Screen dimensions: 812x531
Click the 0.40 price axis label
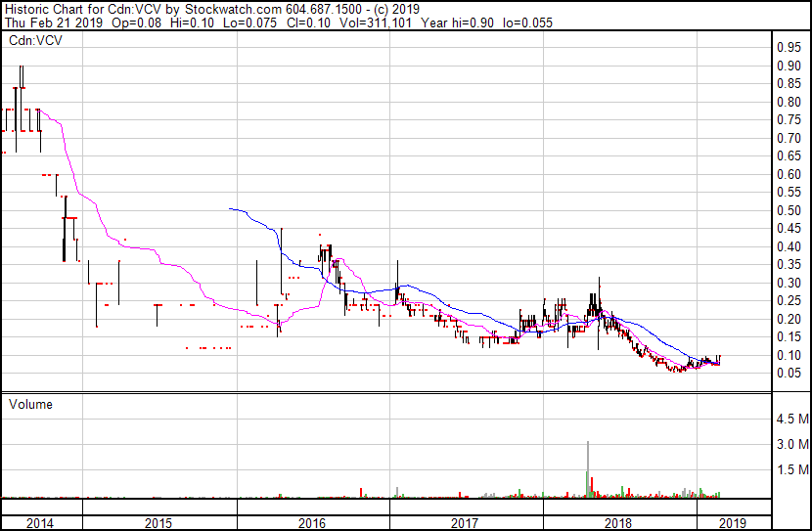click(x=789, y=246)
